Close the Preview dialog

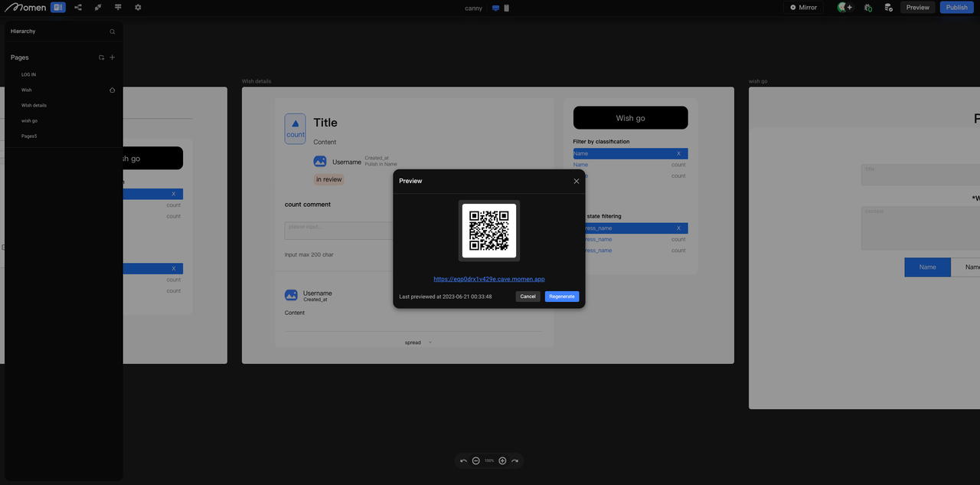click(577, 181)
